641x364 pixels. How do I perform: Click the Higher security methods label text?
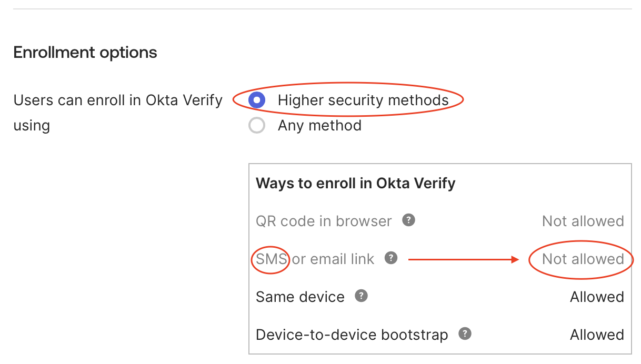pos(363,100)
